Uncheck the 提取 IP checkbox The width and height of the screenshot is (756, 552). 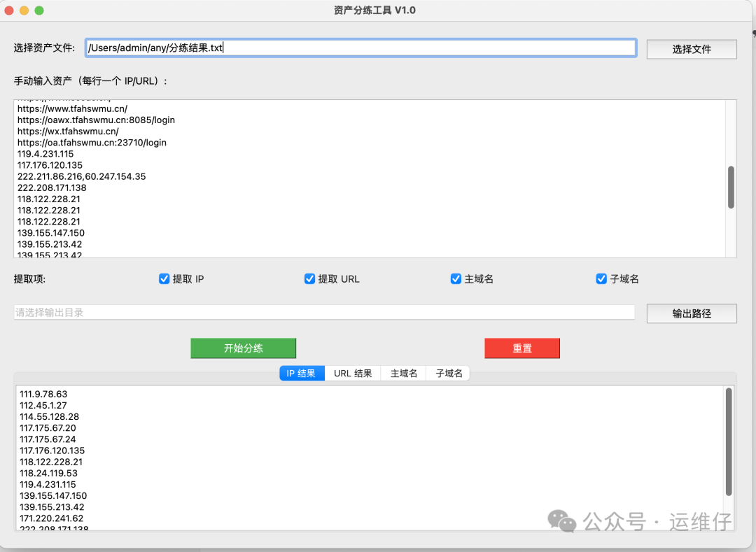pyautogui.click(x=165, y=278)
